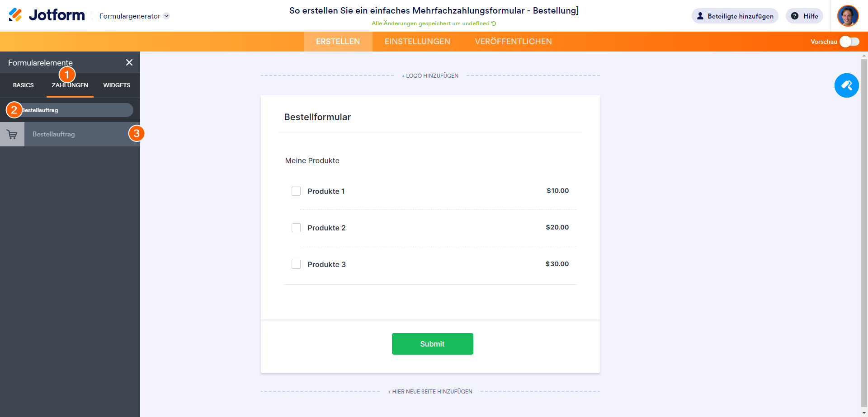Viewport: 868px width, 417px height.
Task: Click the HIER NEUE SEITE HINZUFÜGEN link
Action: (x=430, y=392)
